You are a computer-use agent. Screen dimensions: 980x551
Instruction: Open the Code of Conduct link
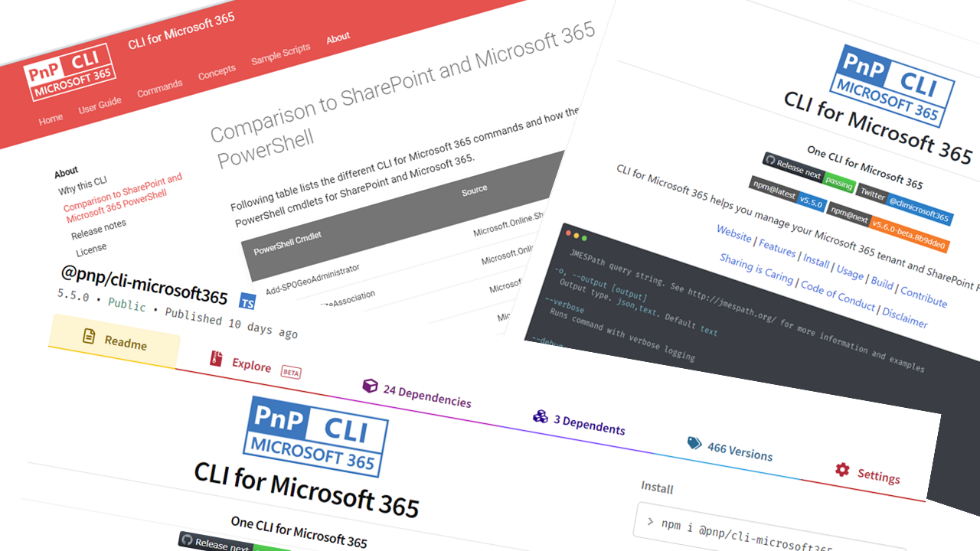tap(838, 295)
